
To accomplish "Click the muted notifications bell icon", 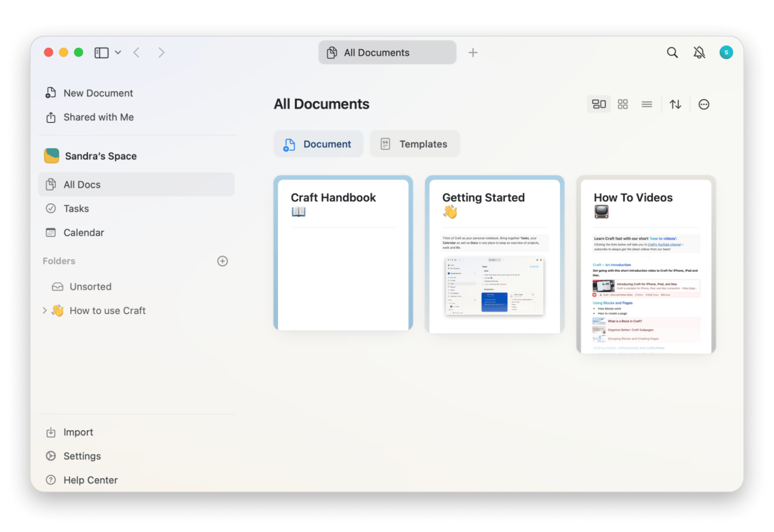I will click(x=699, y=52).
